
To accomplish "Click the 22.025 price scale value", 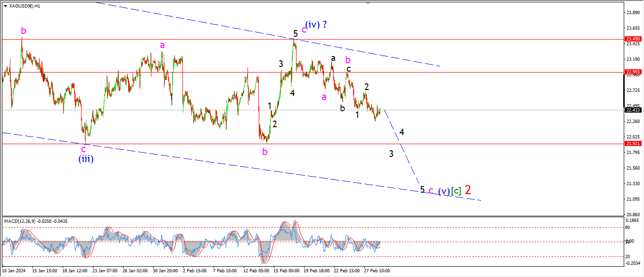I will pos(632,137).
